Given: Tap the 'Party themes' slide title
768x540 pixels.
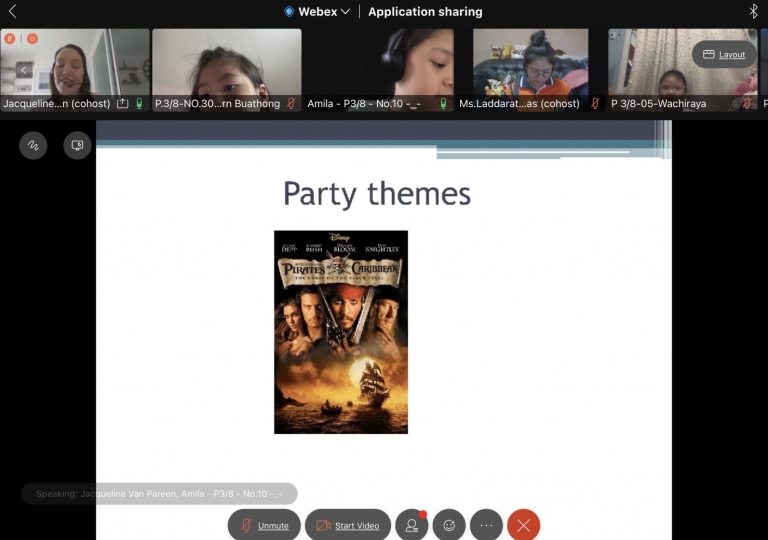Looking at the screenshot, I should [x=377, y=194].
